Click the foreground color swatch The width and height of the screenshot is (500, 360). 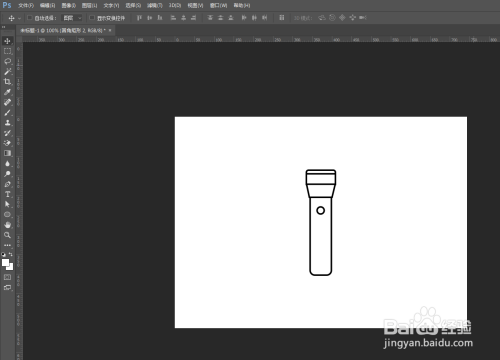coord(5,263)
